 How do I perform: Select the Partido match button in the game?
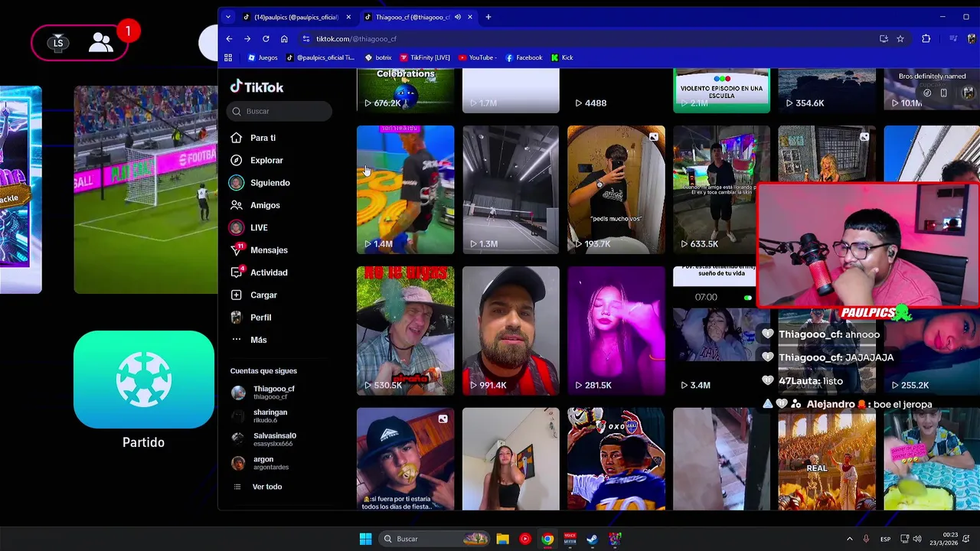coord(144,380)
